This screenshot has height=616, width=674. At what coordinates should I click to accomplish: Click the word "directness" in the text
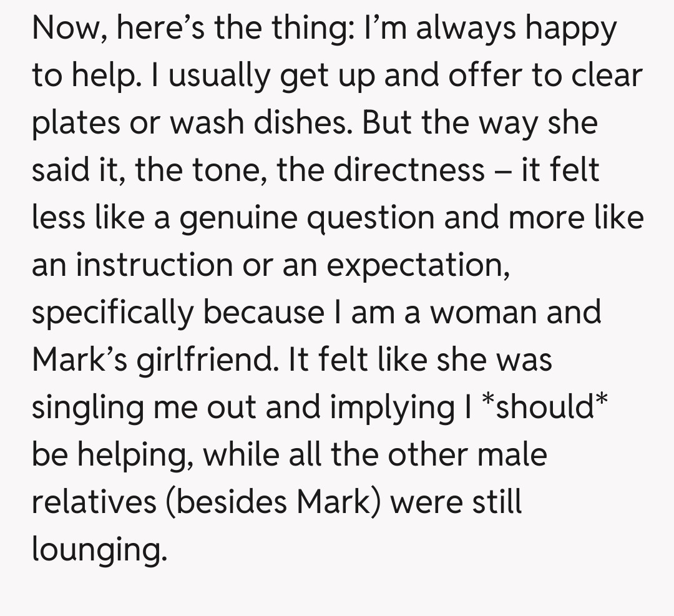(x=408, y=170)
